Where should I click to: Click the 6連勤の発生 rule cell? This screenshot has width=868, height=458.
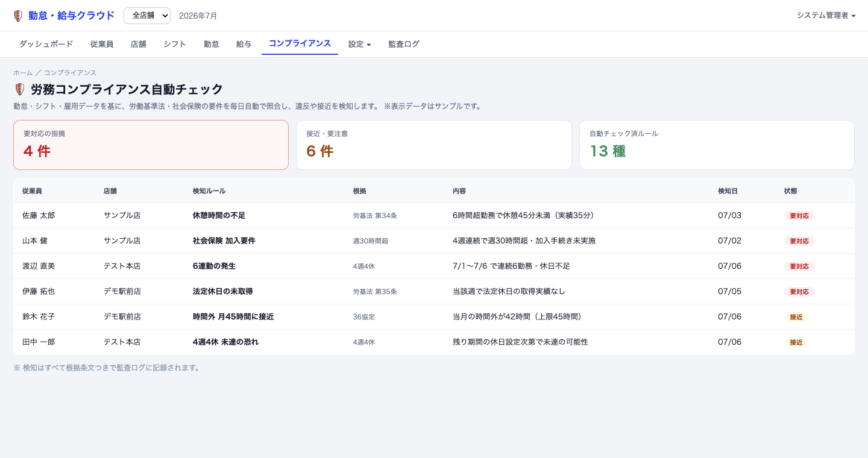(x=214, y=266)
